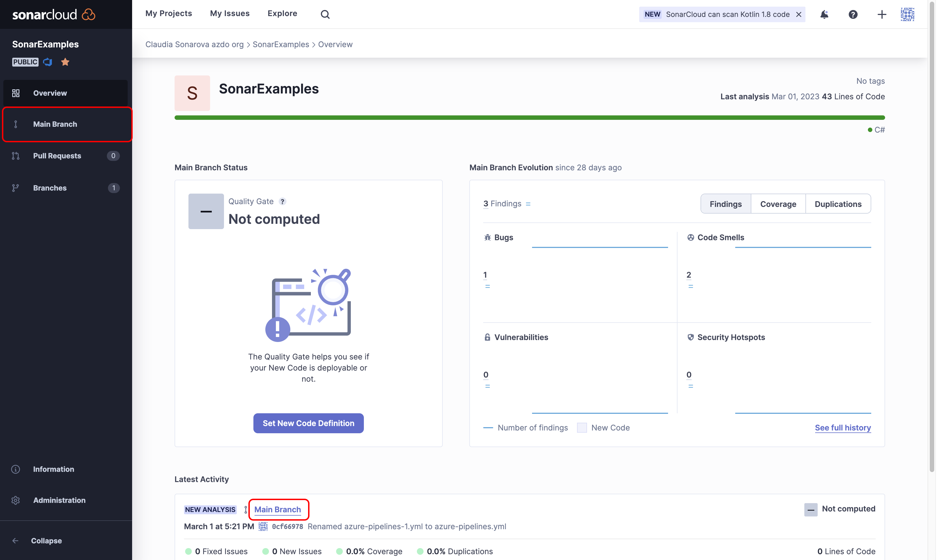Image resolution: width=937 pixels, height=560 pixels.
Task: Click the commit author avatar icon
Action: click(263, 526)
